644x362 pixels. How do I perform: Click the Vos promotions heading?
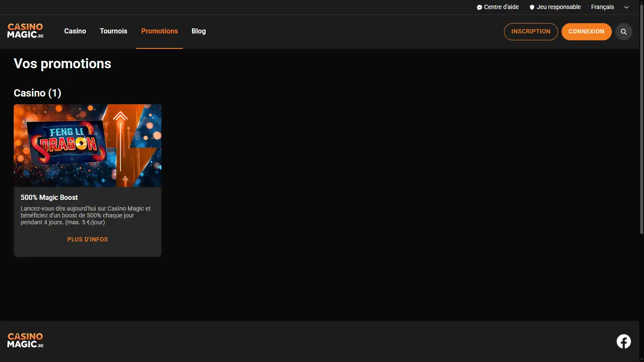[62, 63]
